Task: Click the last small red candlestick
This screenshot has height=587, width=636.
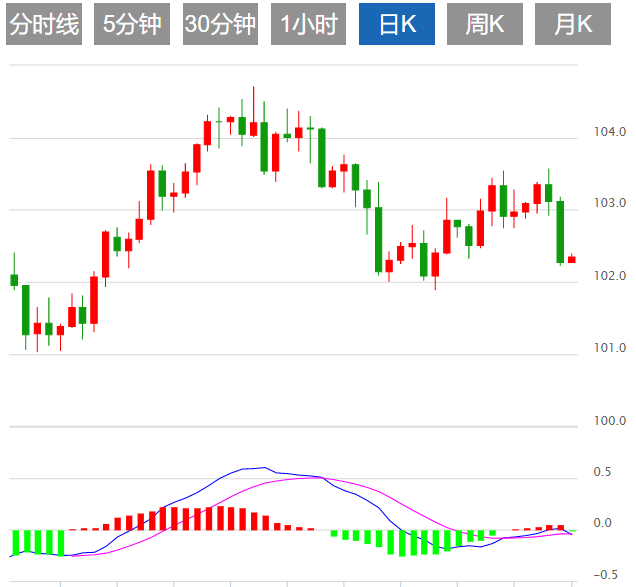Action: pyautogui.click(x=572, y=259)
